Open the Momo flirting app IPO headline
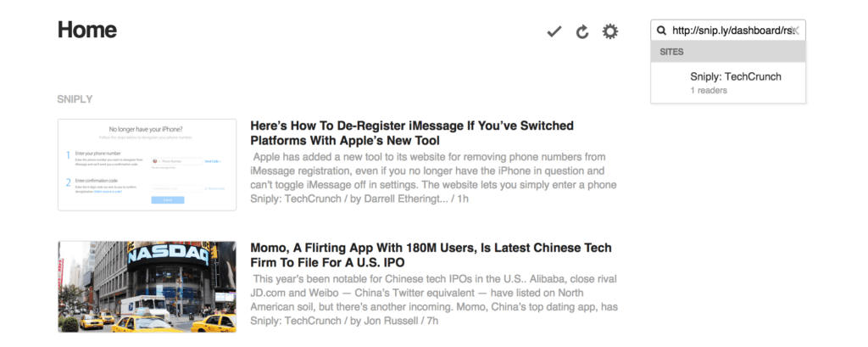Viewport: 868px width, 347px height. coord(431,256)
